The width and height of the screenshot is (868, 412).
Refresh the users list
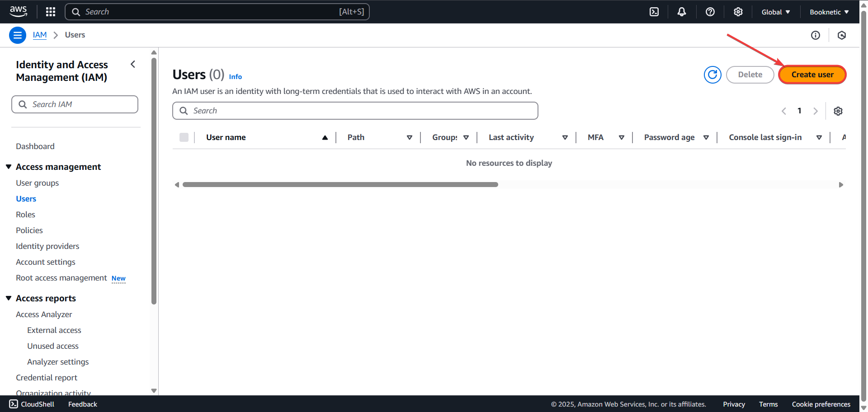(712, 75)
